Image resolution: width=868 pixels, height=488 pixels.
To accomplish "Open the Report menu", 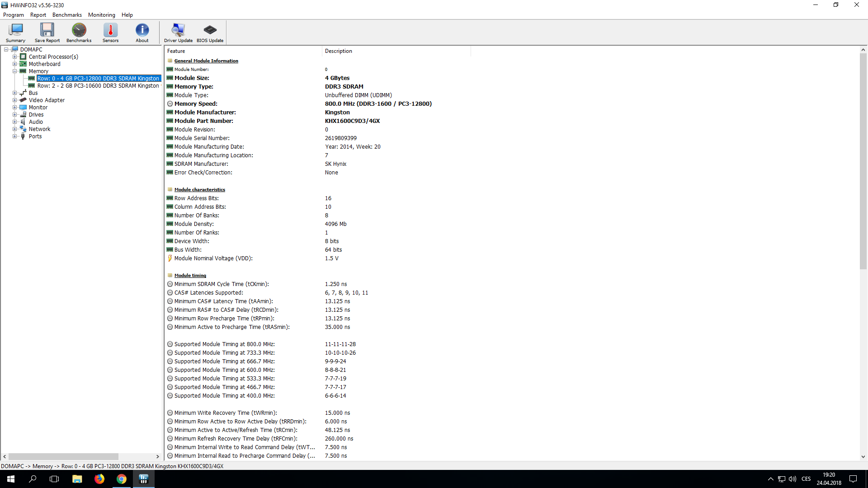I will (38, 15).
